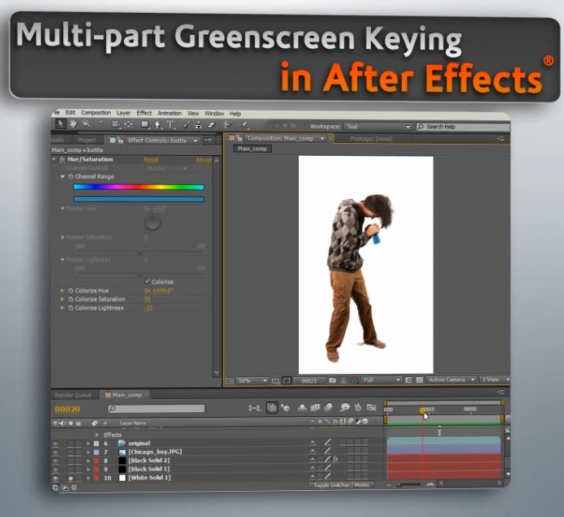Click the Colorize Hue value

(x=158, y=290)
